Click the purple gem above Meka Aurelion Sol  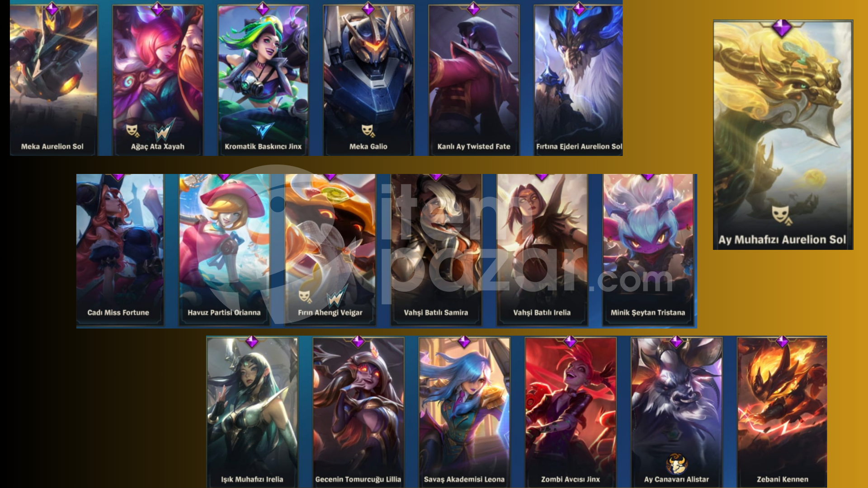click(52, 8)
